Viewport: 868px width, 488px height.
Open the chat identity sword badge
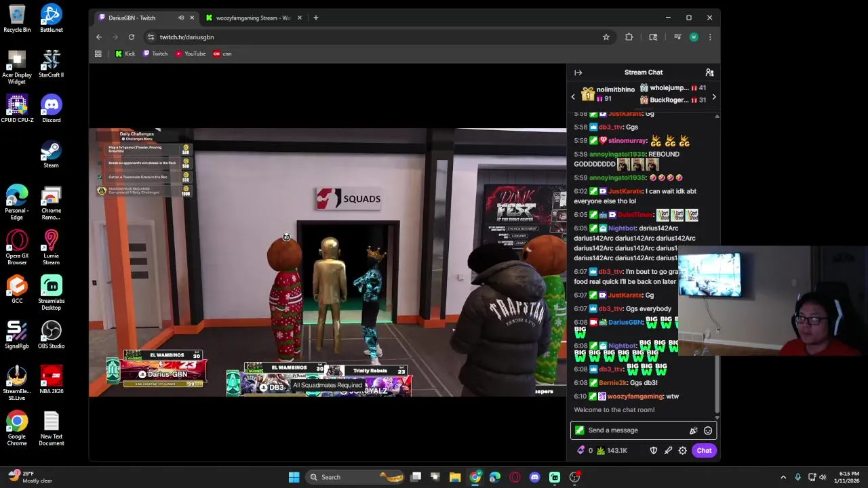click(x=579, y=430)
